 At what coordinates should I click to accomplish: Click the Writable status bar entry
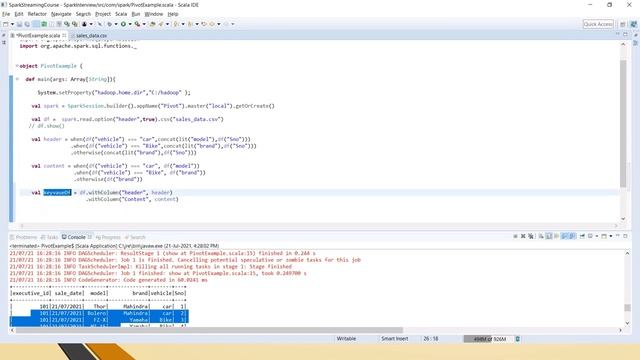346,339
